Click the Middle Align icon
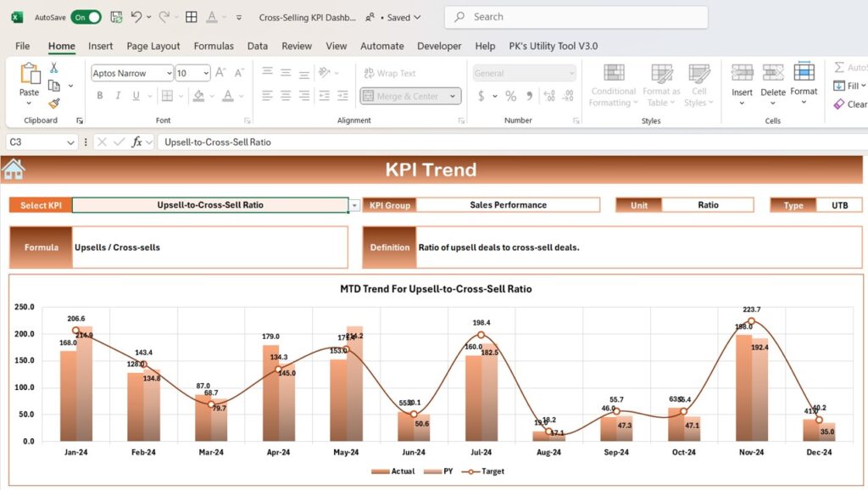The height and width of the screenshot is (490, 868). pos(286,72)
